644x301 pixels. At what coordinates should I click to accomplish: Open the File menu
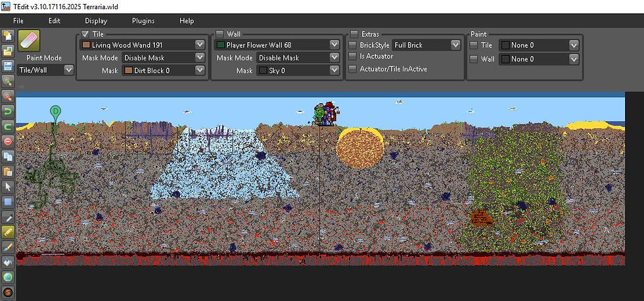pos(18,20)
